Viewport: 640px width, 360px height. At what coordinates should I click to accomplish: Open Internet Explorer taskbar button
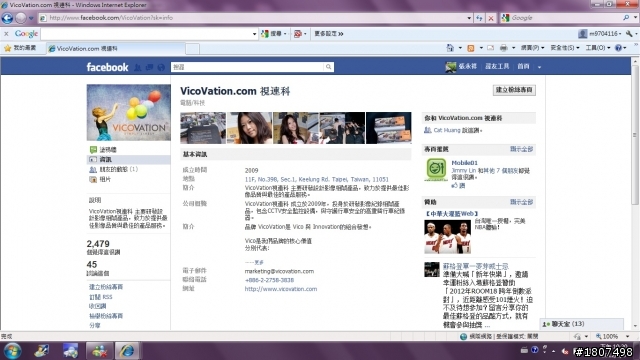pos(127,351)
